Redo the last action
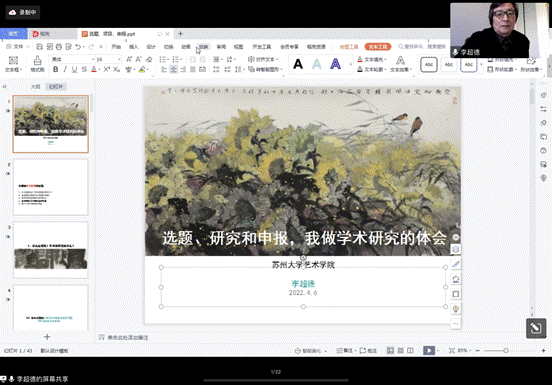This screenshot has width=552, height=385. coord(92,47)
